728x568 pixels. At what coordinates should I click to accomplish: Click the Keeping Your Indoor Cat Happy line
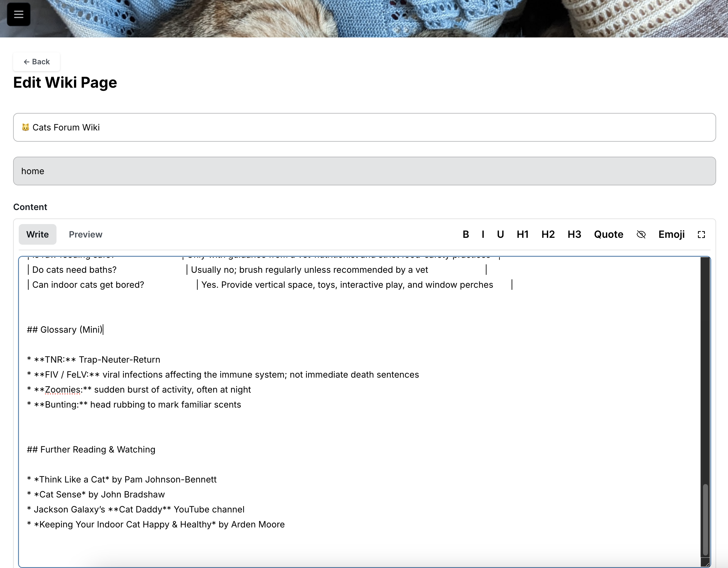(x=156, y=525)
